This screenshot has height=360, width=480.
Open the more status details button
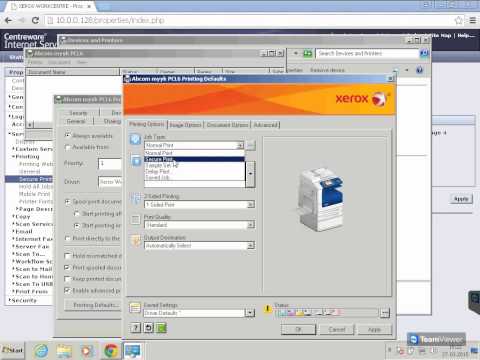coord(385,313)
